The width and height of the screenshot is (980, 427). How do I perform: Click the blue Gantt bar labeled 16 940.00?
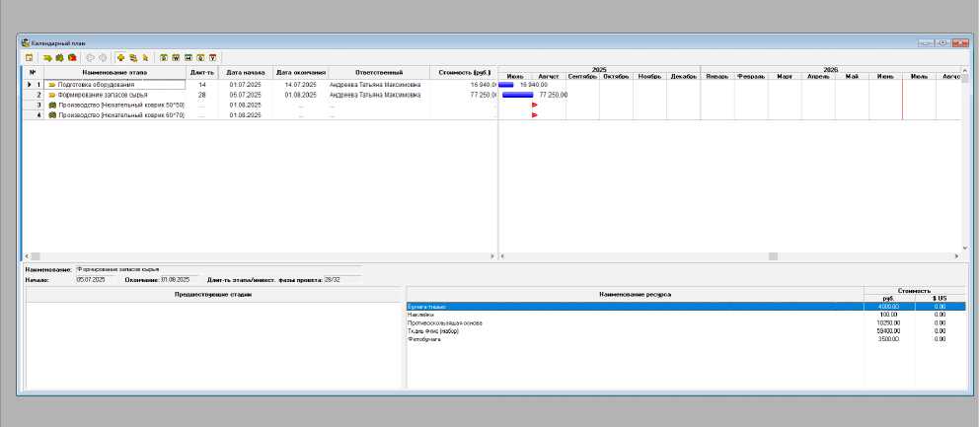tap(506, 84)
